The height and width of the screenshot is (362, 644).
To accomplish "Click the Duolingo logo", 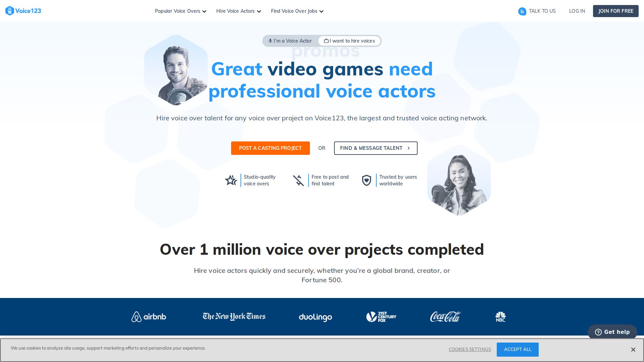I will (x=315, y=317).
